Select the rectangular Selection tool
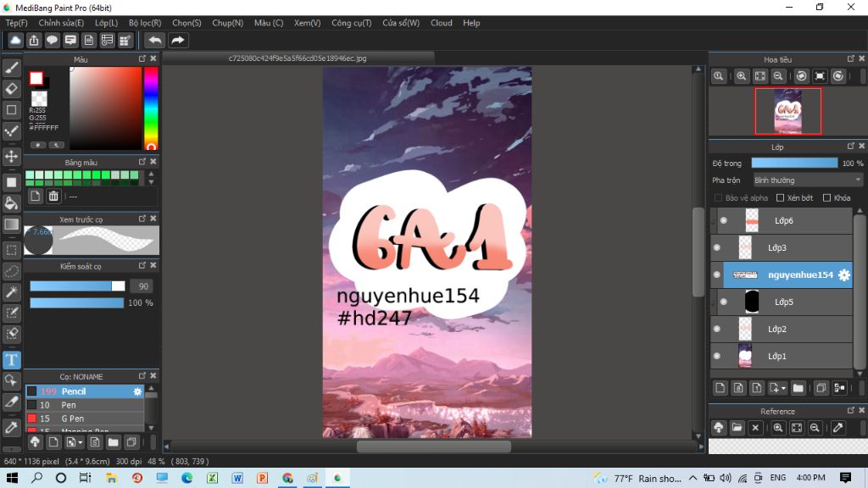The width and height of the screenshot is (868, 488). pyautogui.click(x=12, y=250)
